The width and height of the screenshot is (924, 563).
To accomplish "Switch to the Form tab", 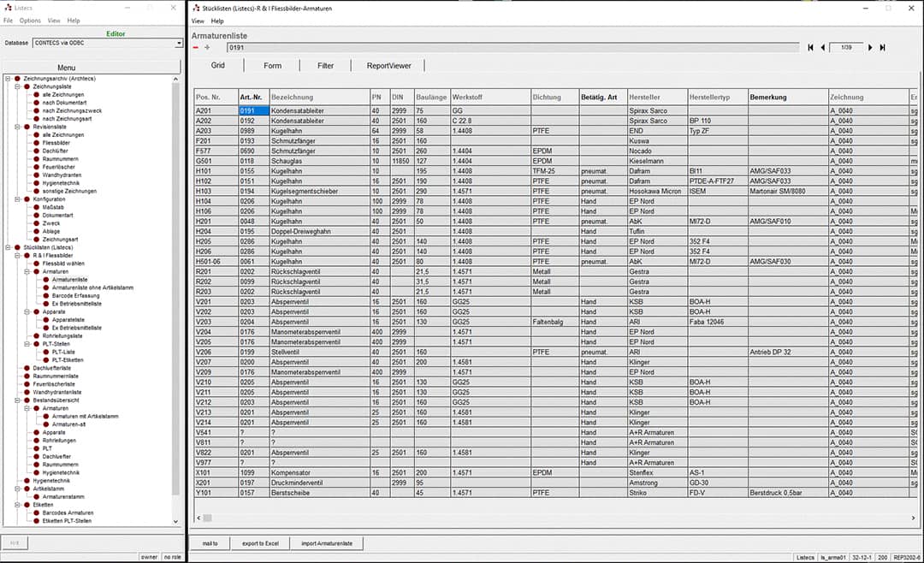I will 272,65.
